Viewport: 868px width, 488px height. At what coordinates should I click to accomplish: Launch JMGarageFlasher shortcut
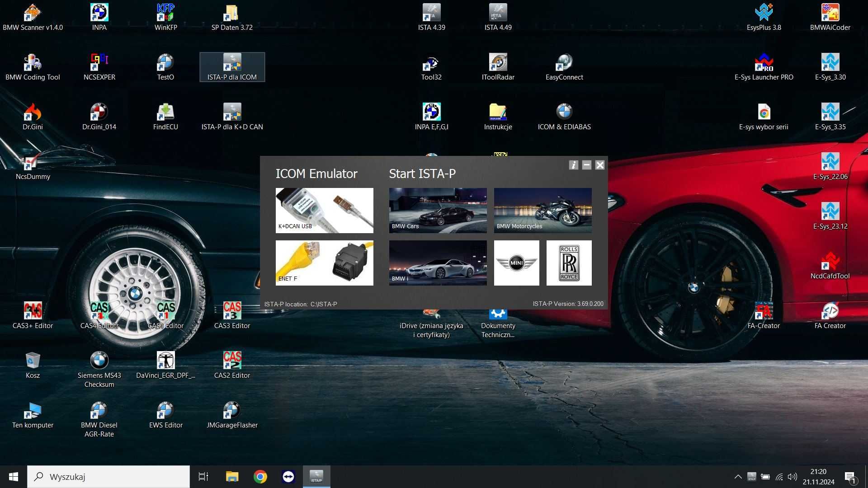click(232, 416)
